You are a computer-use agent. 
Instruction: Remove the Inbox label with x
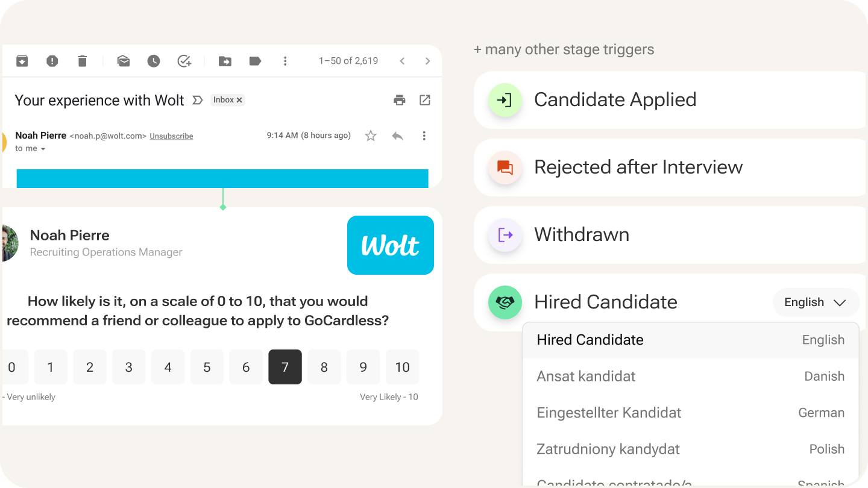pyautogui.click(x=239, y=100)
